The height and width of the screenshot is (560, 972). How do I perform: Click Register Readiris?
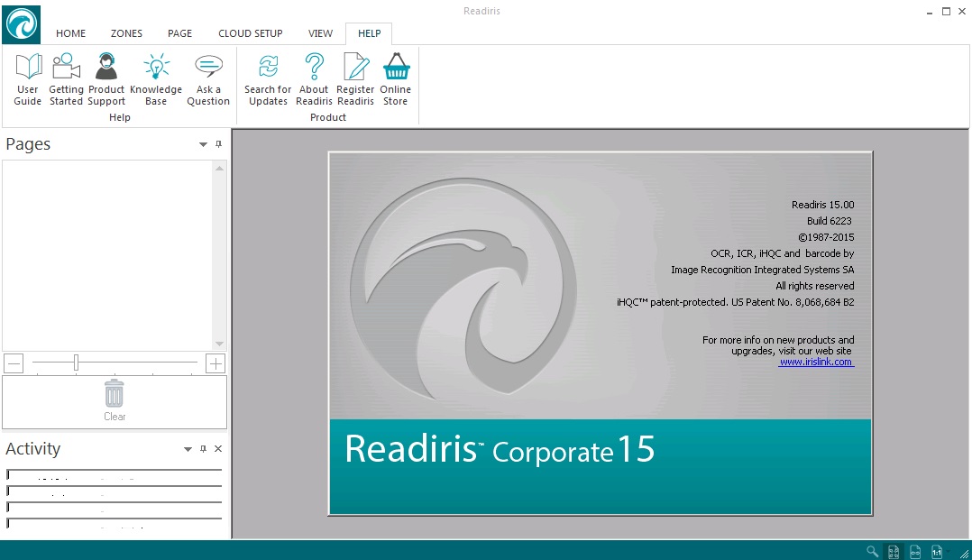tap(355, 79)
